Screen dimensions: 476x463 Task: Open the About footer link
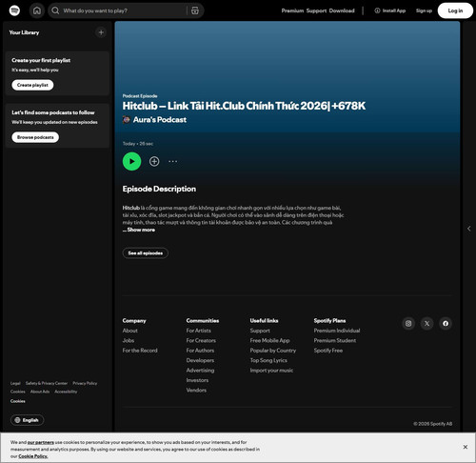[x=129, y=331]
